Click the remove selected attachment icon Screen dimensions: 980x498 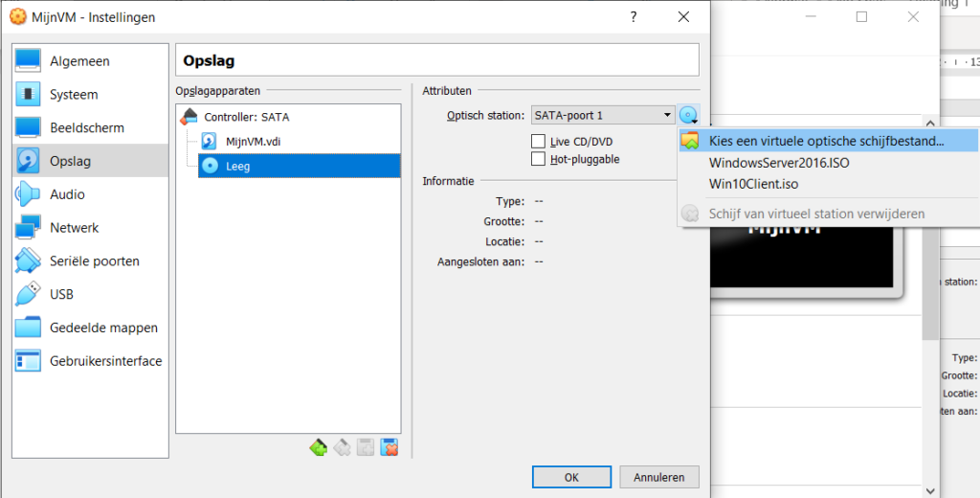coord(390,447)
